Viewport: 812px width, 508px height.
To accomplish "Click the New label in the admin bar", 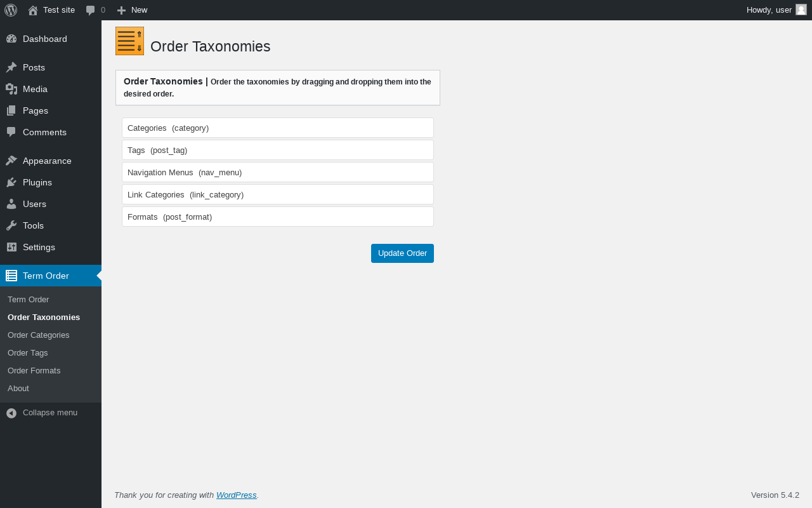I will pyautogui.click(x=139, y=10).
